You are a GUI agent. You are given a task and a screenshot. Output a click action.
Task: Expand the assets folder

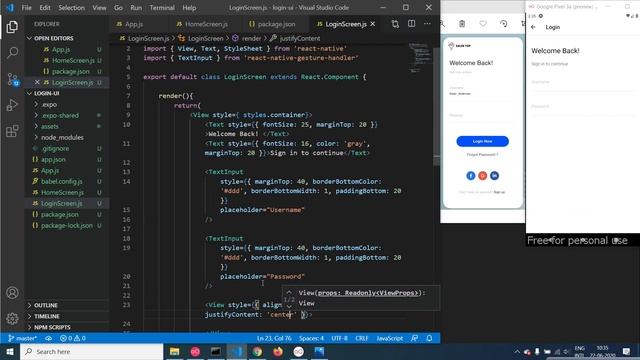(x=50, y=127)
